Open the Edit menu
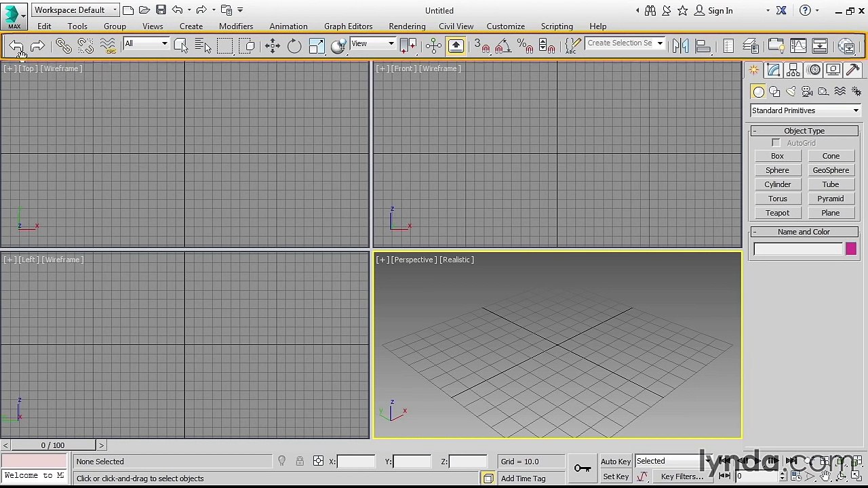The width and height of the screenshot is (868, 488). [44, 26]
